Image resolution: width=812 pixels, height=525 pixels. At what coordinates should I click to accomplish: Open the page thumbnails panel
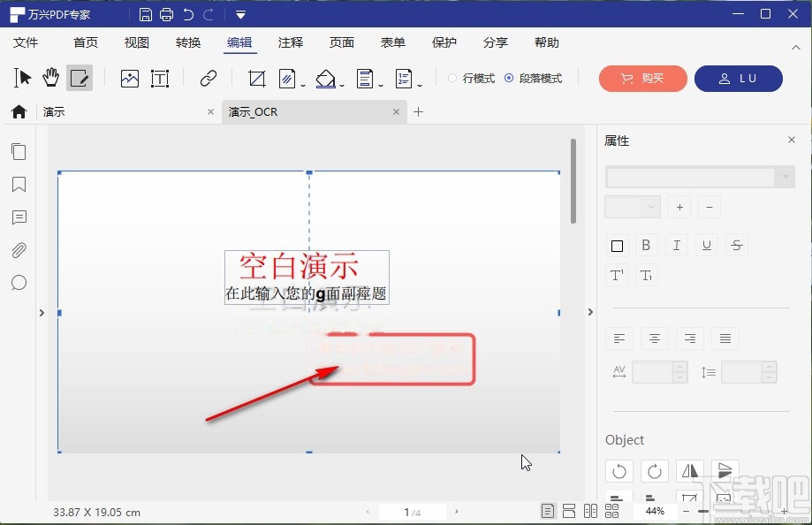coord(19,151)
